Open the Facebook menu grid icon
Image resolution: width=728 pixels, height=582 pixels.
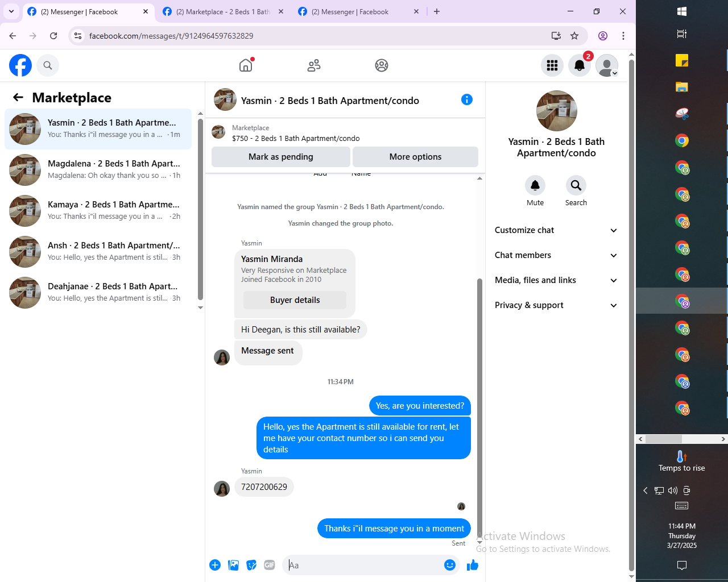pos(552,65)
